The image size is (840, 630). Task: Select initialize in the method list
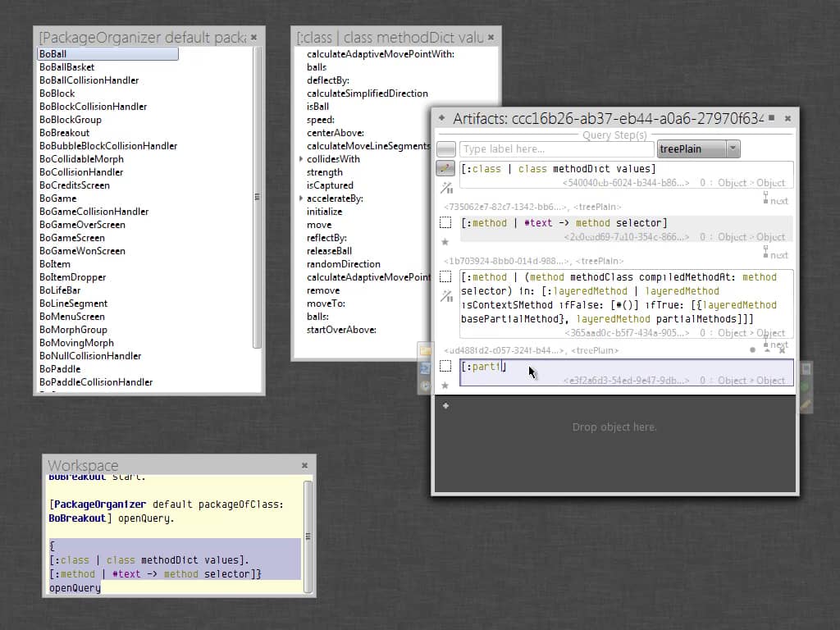[324, 211]
